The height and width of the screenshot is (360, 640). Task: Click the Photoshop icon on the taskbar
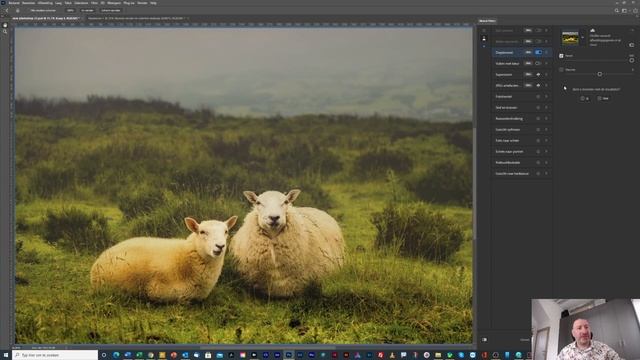point(289,355)
